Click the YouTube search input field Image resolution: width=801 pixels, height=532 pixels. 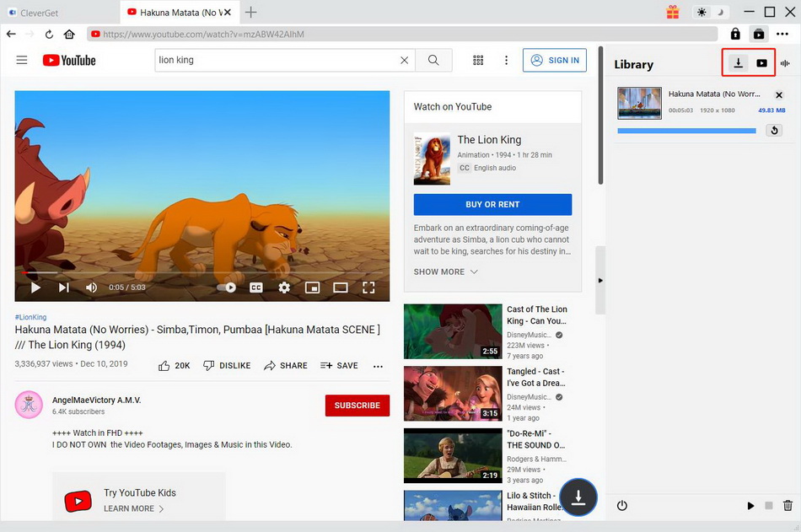[277, 60]
